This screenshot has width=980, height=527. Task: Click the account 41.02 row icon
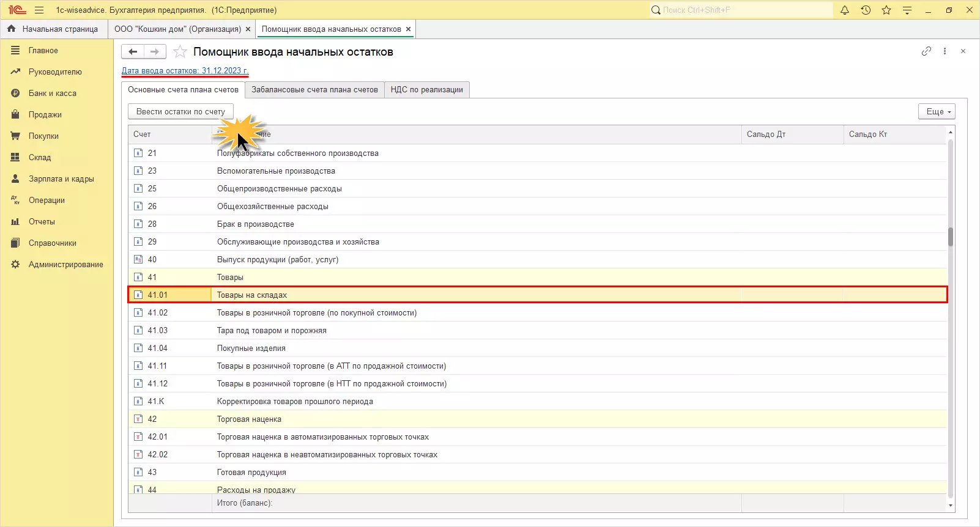(x=138, y=313)
